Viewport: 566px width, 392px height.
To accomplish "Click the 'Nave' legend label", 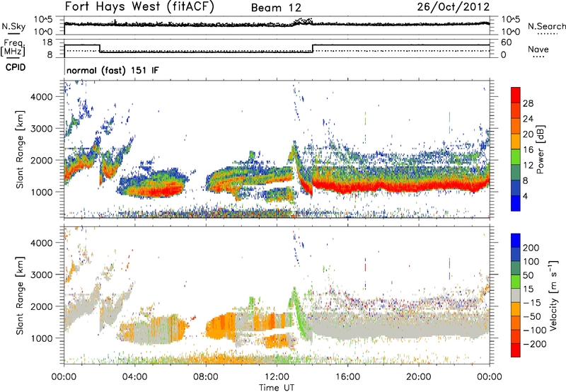I will pyautogui.click(x=538, y=49).
